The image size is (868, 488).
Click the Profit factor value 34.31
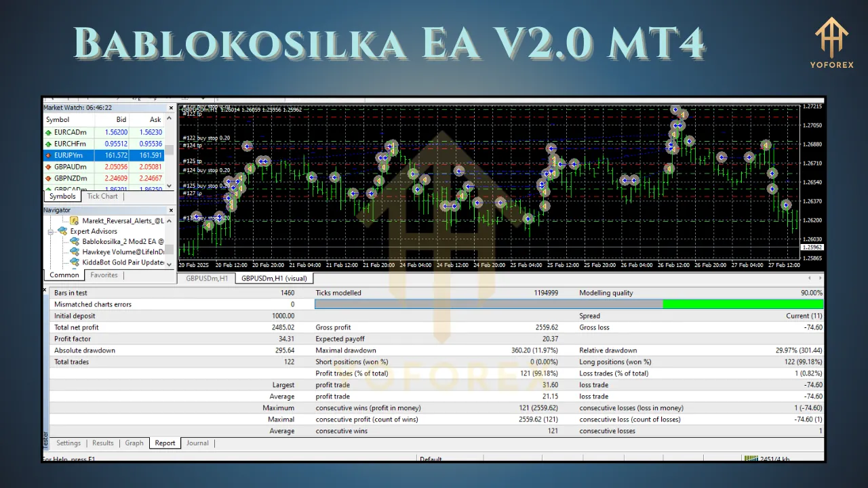tap(286, 339)
